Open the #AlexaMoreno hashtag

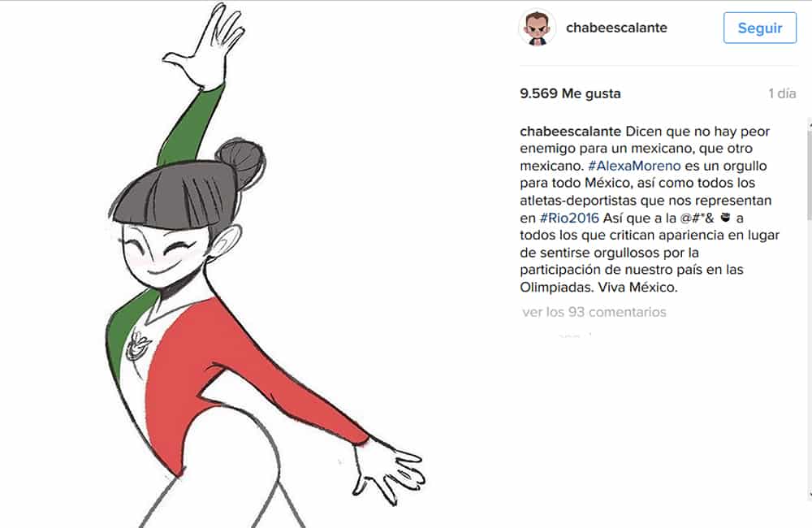click(x=634, y=166)
